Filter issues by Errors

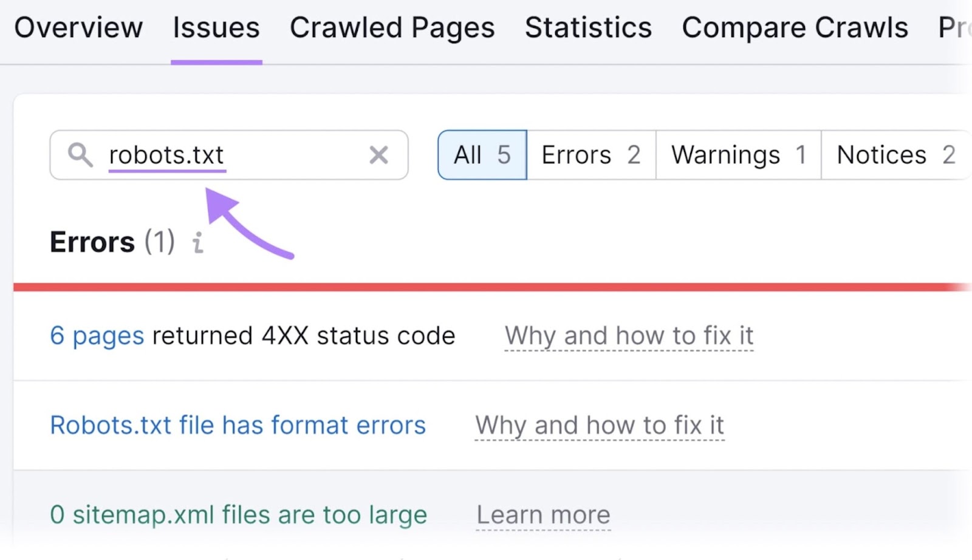(x=590, y=155)
